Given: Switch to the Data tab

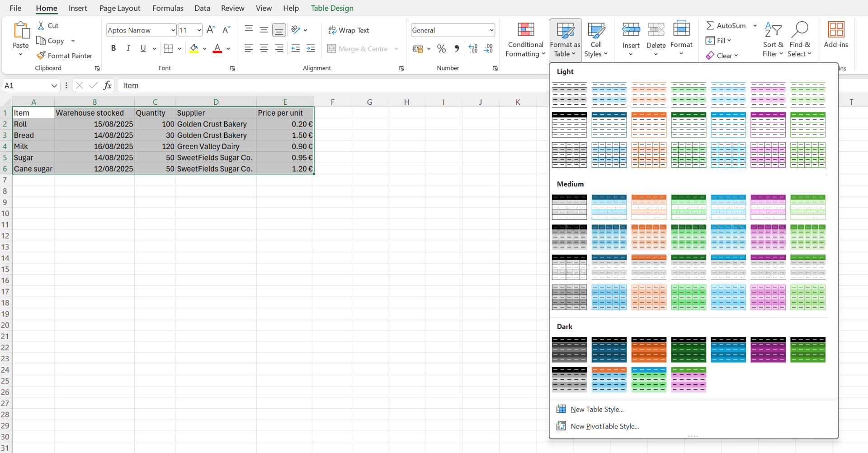Looking at the screenshot, I should click(x=202, y=8).
